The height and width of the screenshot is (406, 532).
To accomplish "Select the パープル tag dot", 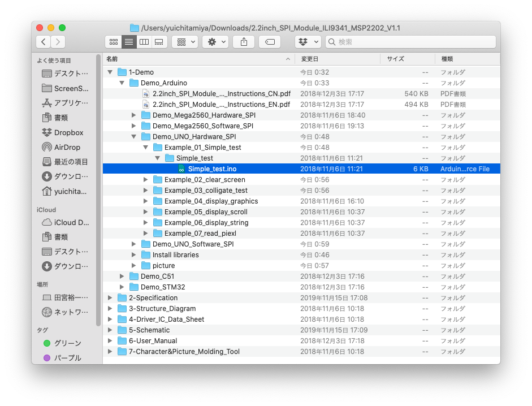I will pyautogui.click(x=47, y=358).
